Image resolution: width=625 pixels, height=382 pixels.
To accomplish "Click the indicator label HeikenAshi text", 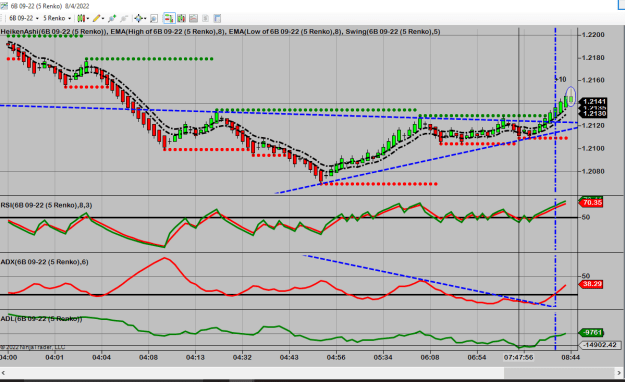I will [19, 32].
